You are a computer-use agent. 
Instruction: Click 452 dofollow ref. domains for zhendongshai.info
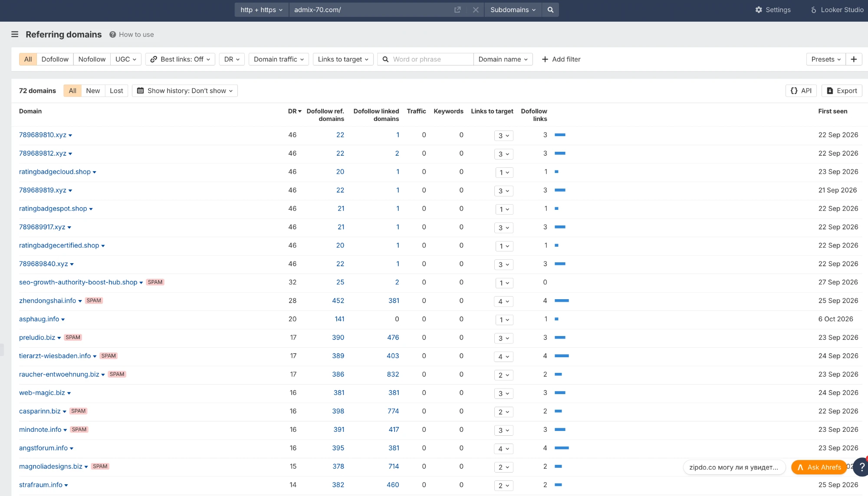point(338,300)
